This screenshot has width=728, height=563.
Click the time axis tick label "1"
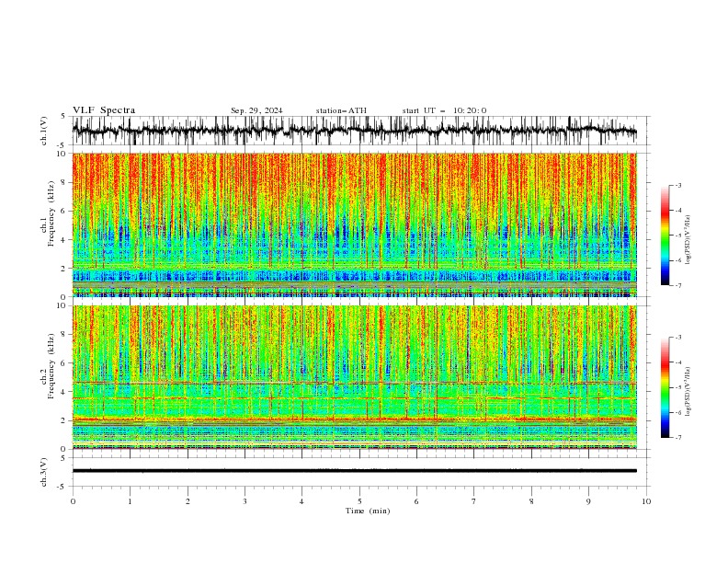click(130, 501)
